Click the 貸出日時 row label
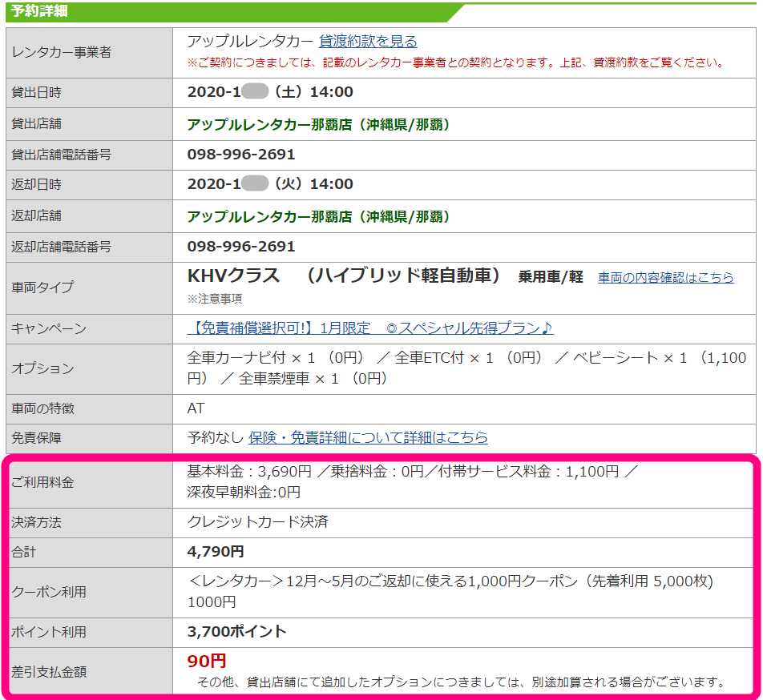The width and height of the screenshot is (763, 700). pos(36,92)
